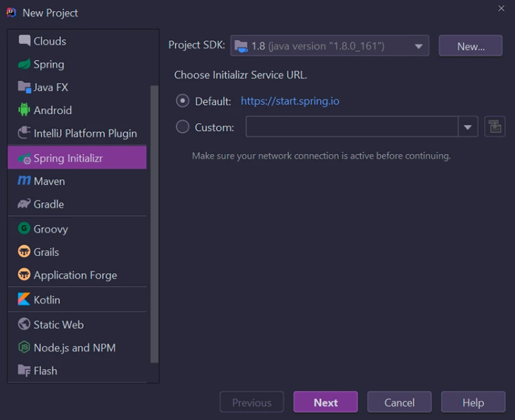Image resolution: width=515 pixels, height=420 pixels.
Task: Choose Kotlin in the project type list
Action: click(77, 300)
